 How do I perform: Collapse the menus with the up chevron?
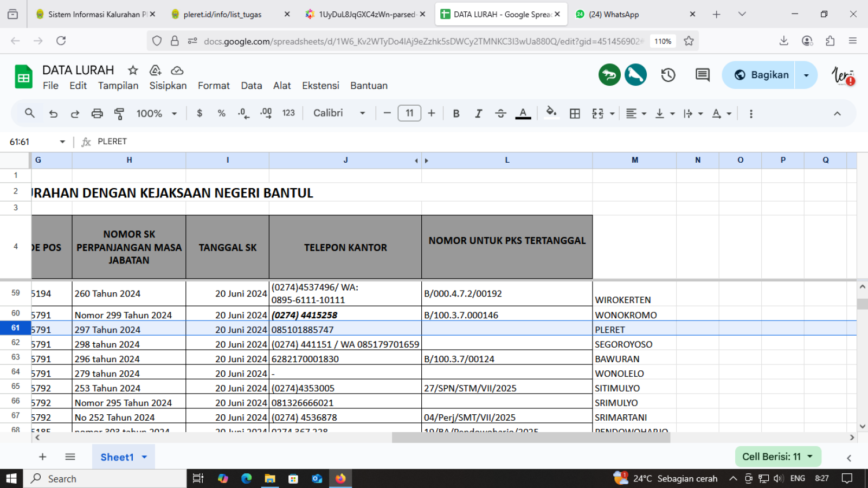coord(837,114)
